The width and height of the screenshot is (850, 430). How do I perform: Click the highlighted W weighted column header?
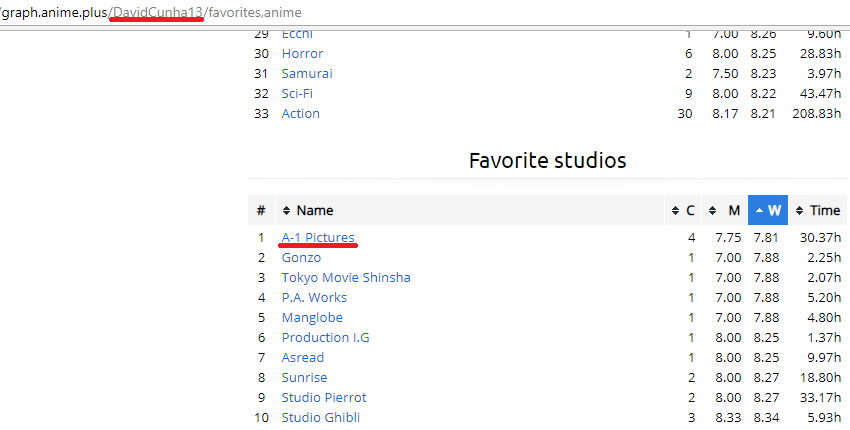(768, 210)
